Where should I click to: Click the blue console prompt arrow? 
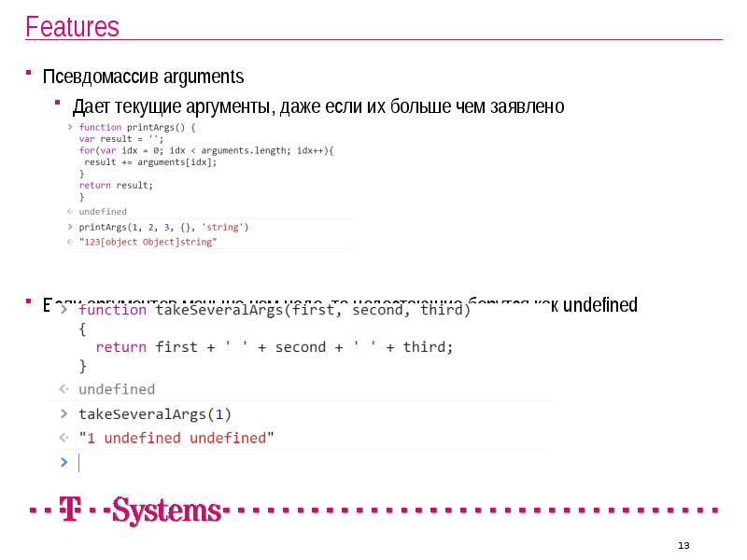63,461
